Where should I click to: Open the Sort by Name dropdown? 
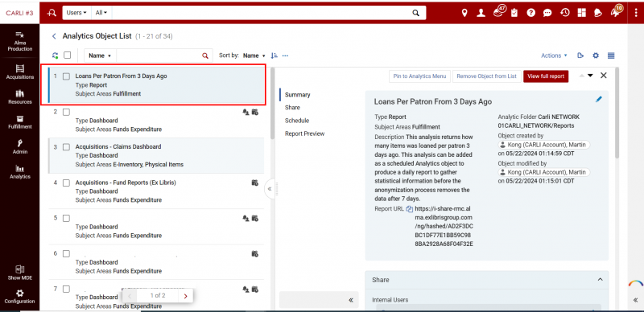pos(254,55)
